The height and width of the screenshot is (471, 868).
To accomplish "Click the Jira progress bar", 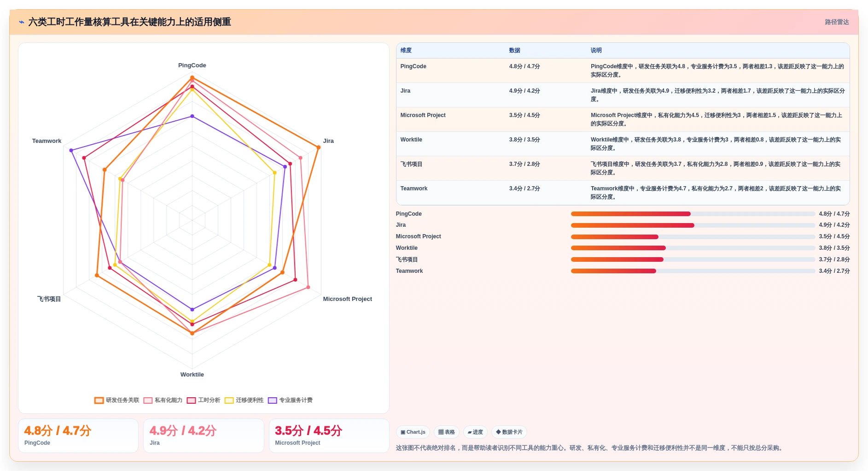I will 693,225.
